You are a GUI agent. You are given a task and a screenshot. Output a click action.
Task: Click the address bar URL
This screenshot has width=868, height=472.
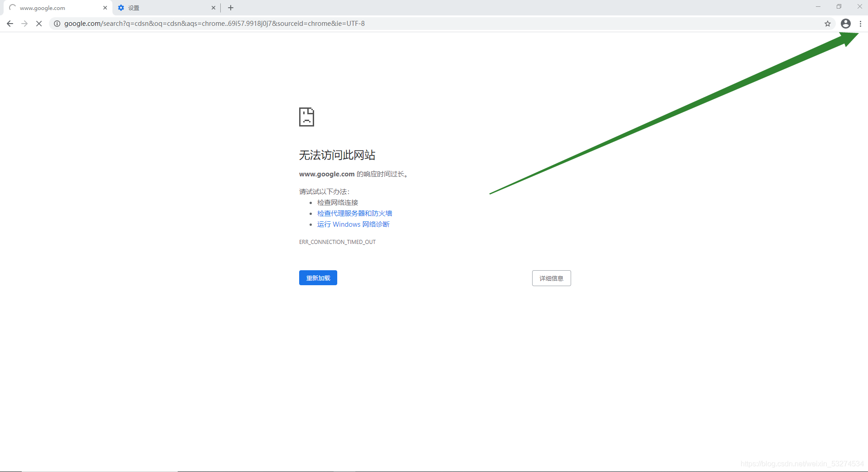pos(214,24)
